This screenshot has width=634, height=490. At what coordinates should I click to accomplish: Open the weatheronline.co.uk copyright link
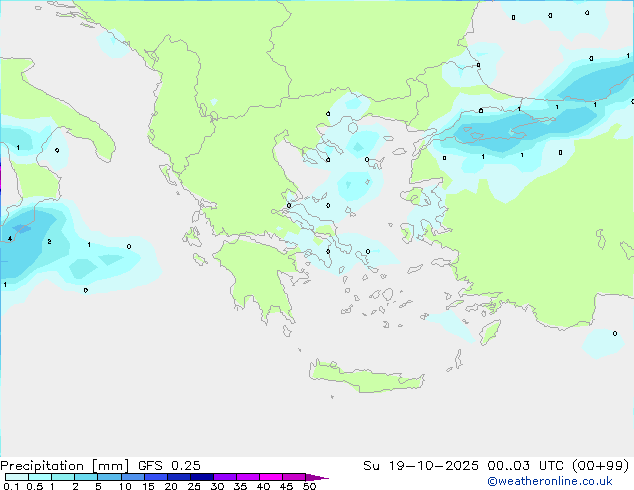point(550,481)
